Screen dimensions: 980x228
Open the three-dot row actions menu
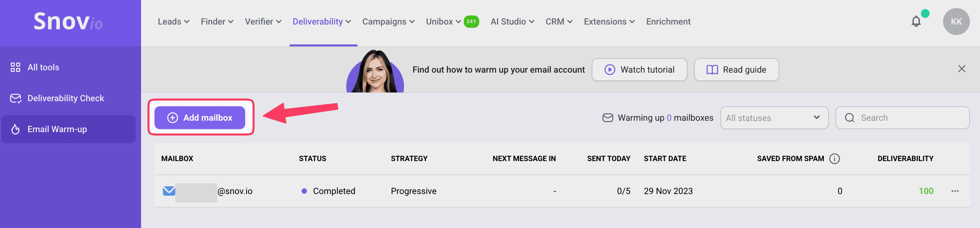(955, 191)
